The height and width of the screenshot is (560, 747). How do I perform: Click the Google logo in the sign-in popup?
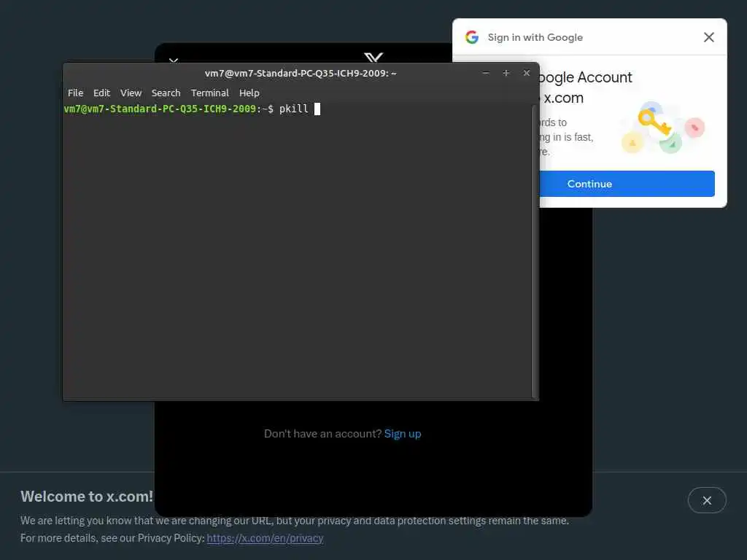472,37
